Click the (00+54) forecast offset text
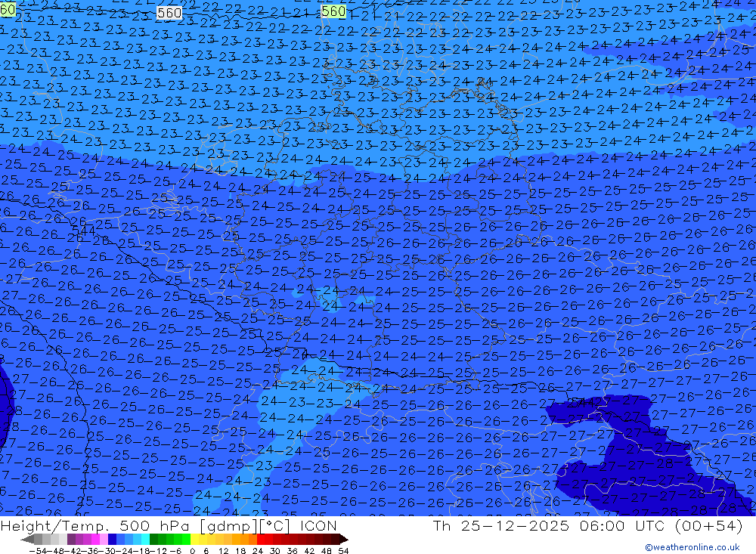The image size is (756, 554). click(x=708, y=525)
